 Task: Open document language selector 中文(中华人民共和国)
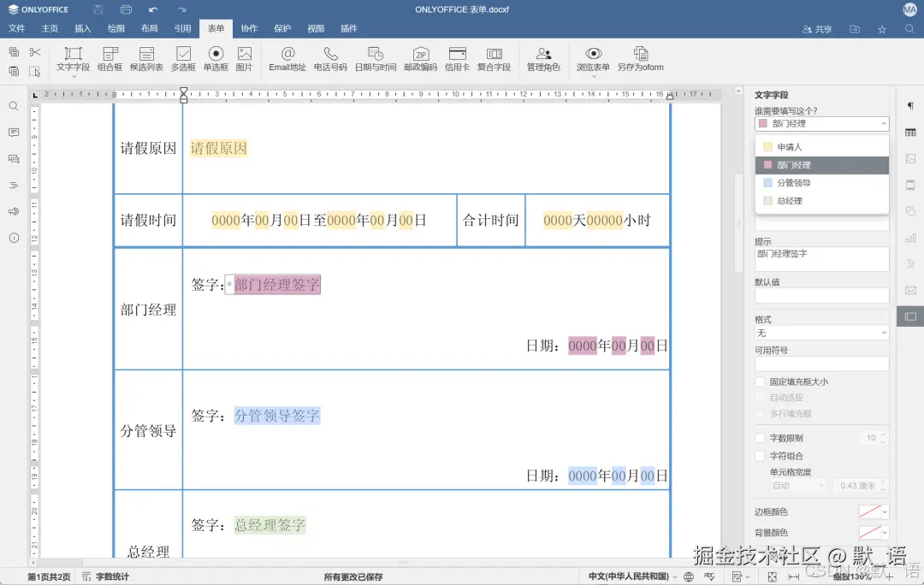point(632,576)
